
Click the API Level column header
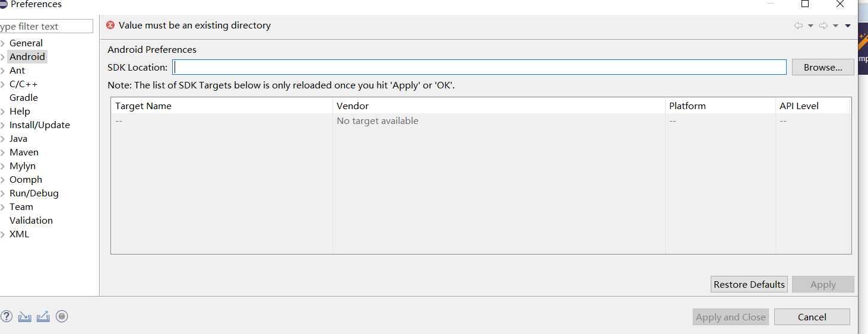[x=799, y=106]
